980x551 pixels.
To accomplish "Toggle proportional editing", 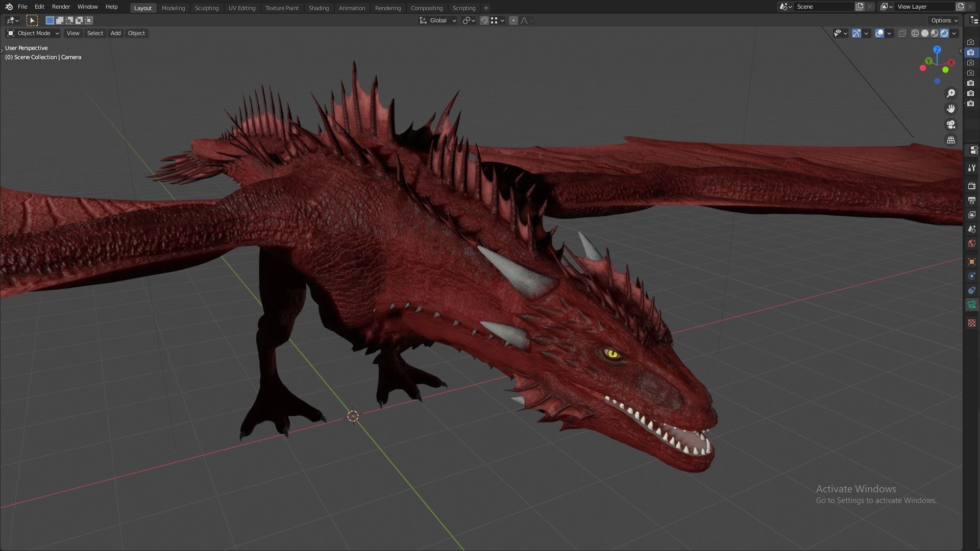I will (x=513, y=20).
